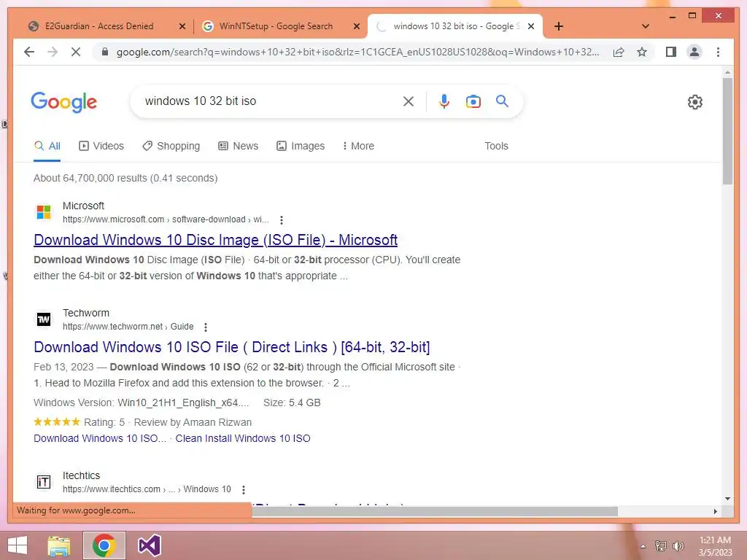
Task: Show Videos results
Action: point(101,146)
